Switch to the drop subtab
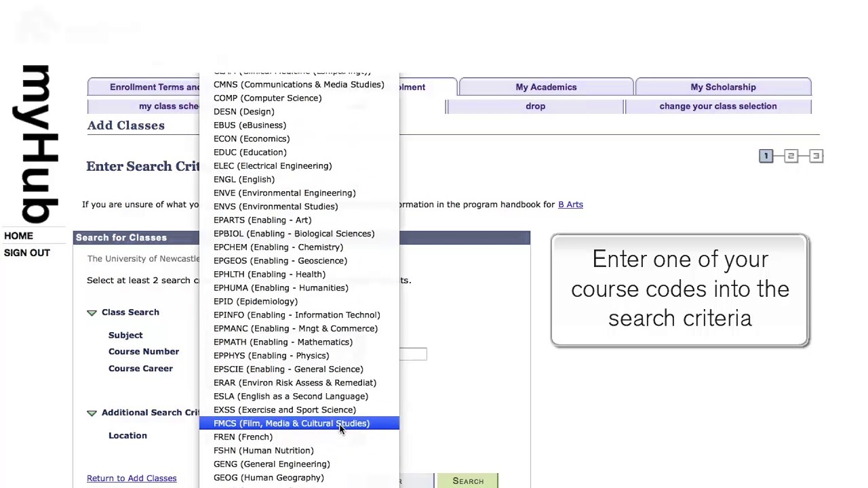The height and width of the screenshot is (488, 868). pos(535,106)
